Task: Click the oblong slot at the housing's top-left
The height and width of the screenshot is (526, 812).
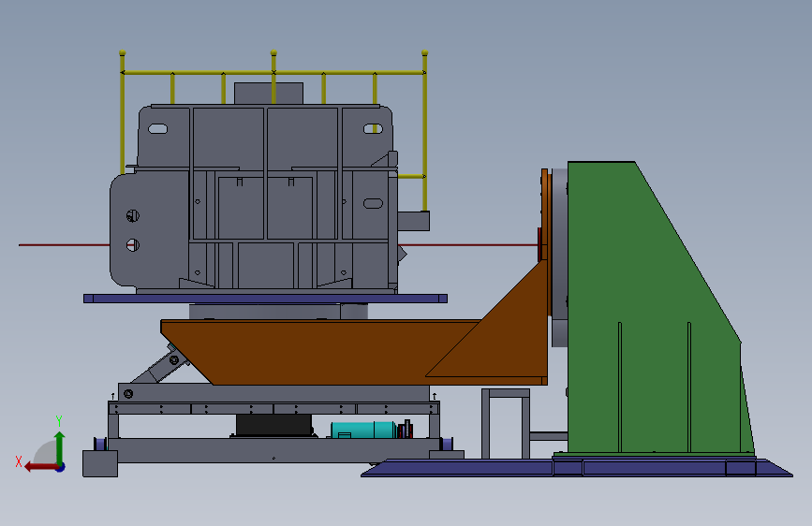Action: (158, 129)
